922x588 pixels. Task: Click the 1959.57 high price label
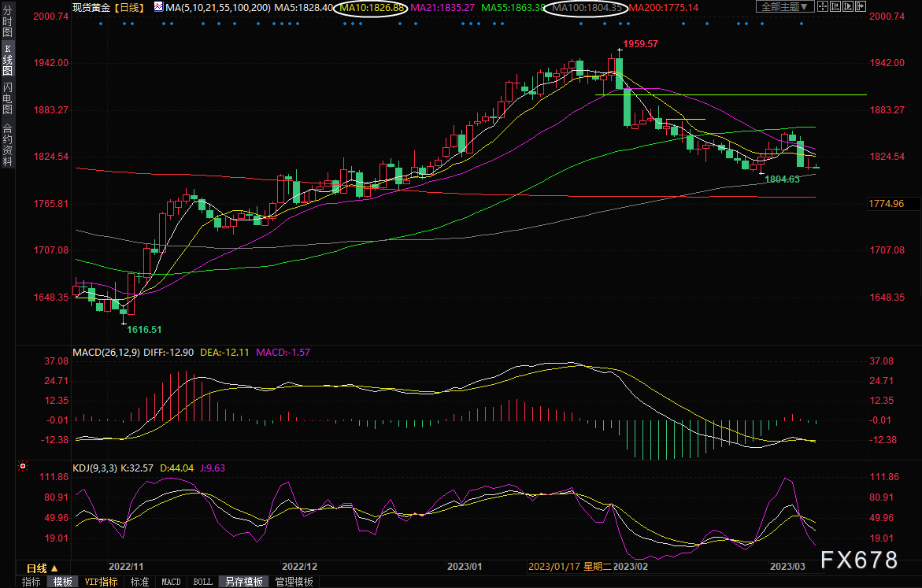coord(640,43)
